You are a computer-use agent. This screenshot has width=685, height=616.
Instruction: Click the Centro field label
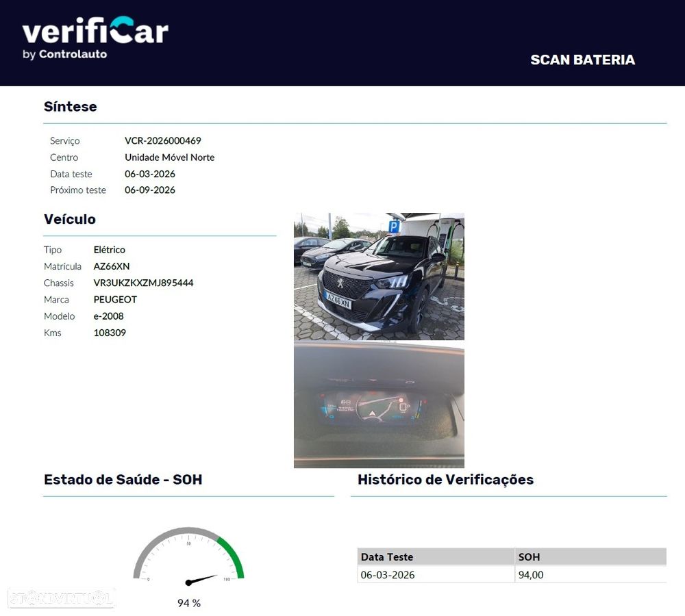[x=64, y=157]
